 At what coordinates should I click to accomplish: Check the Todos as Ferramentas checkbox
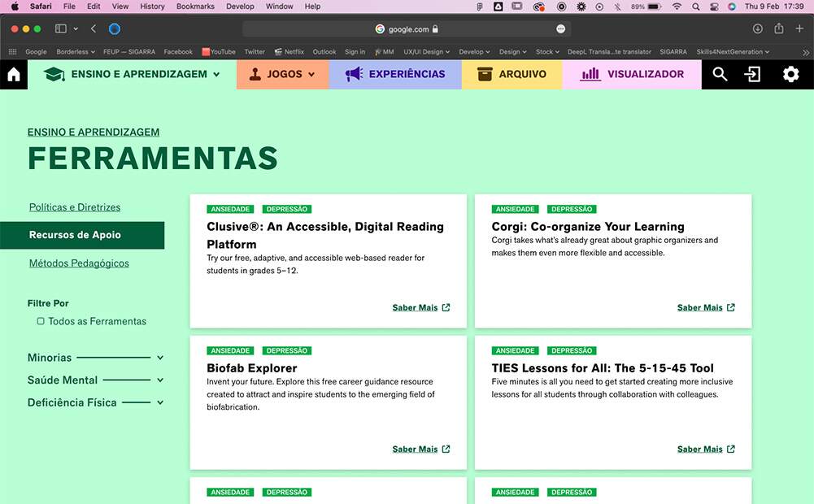click(41, 321)
